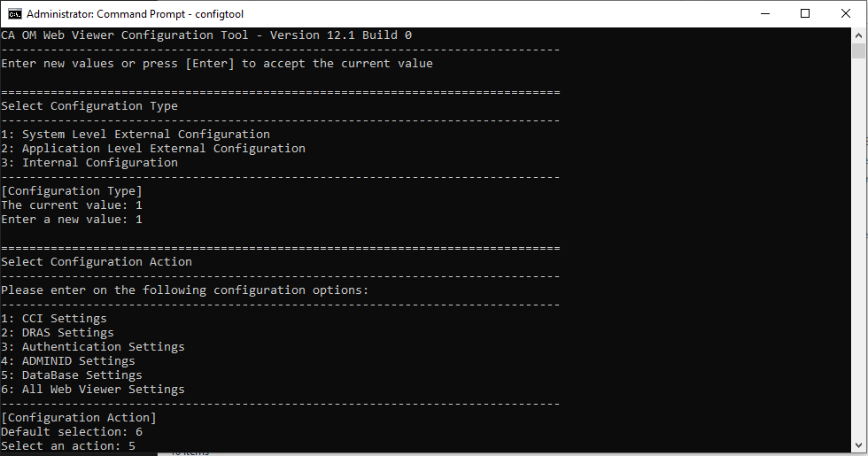Click the '2: DRAS Settings' option
Image resolution: width=868 pixels, height=456 pixels.
click(x=58, y=333)
